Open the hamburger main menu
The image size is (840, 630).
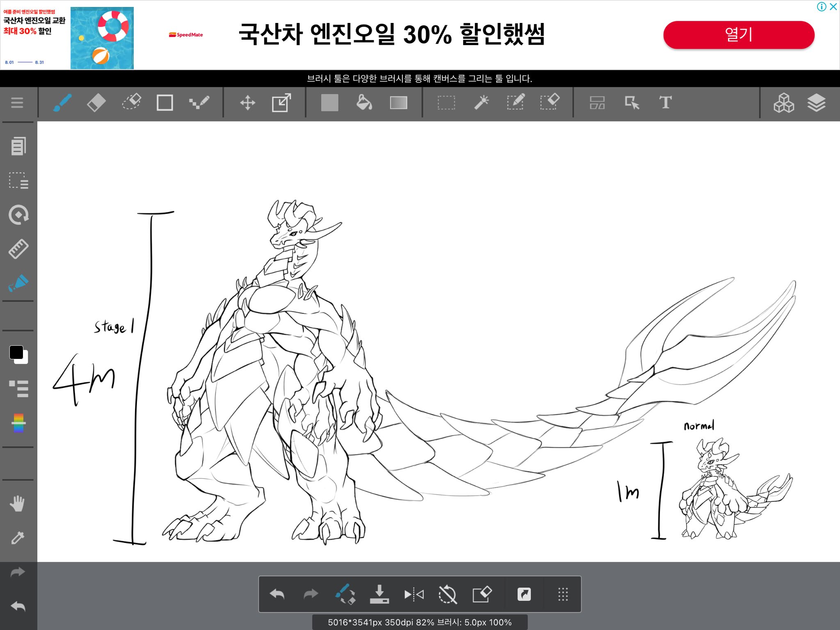pos(17,103)
